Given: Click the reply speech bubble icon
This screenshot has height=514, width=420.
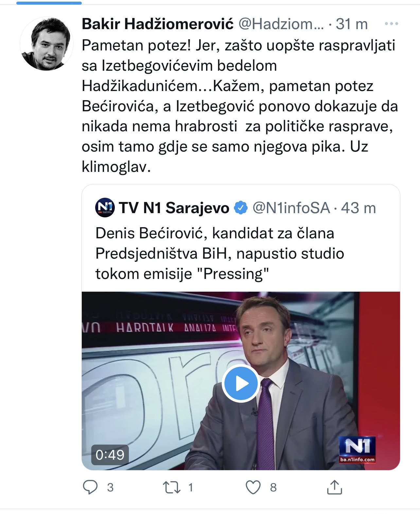Looking at the screenshot, I should click(x=90, y=487).
